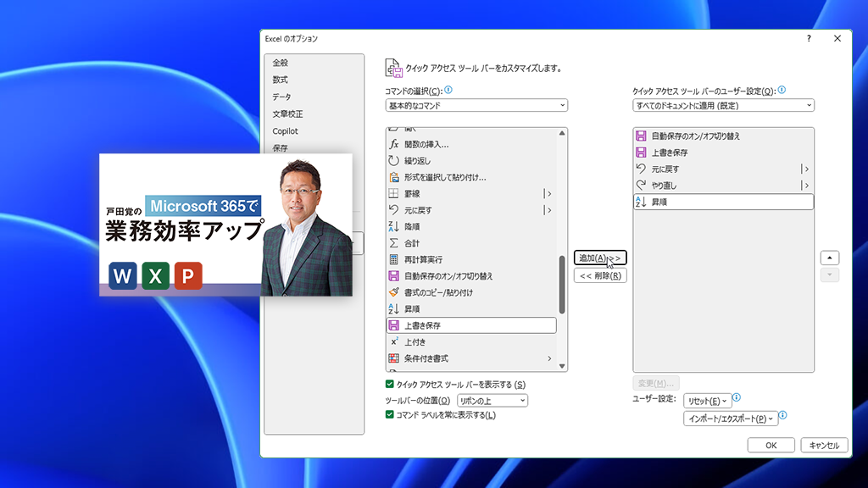Select the 罫線 borders icon
868x488 pixels.
click(393, 194)
